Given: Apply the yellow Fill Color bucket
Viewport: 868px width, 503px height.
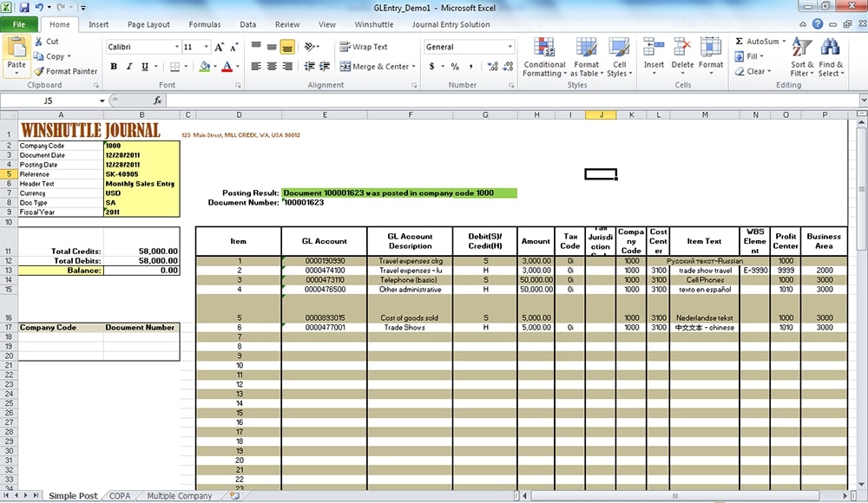Looking at the screenshot, I should pyautogui.click(x=204, y=67).
